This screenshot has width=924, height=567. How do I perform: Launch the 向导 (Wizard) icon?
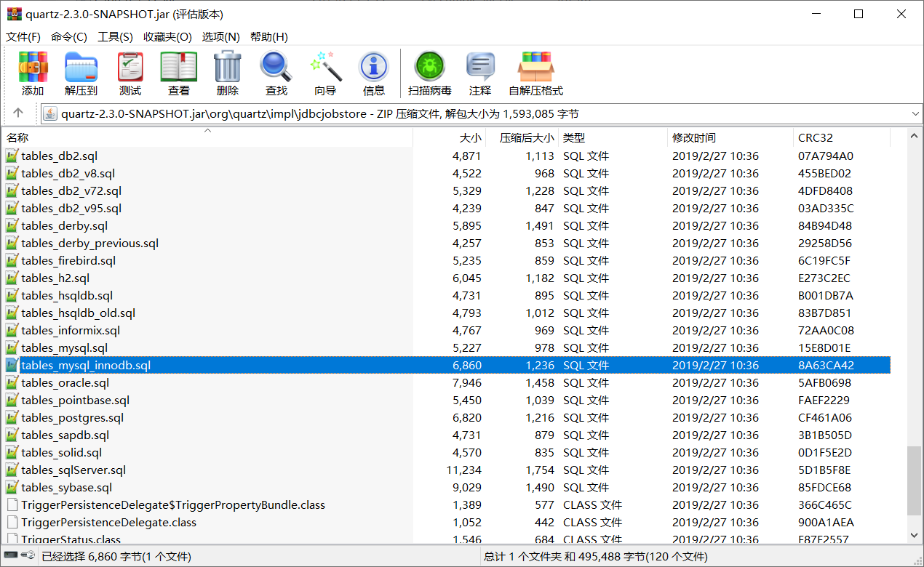coord(325,73)
